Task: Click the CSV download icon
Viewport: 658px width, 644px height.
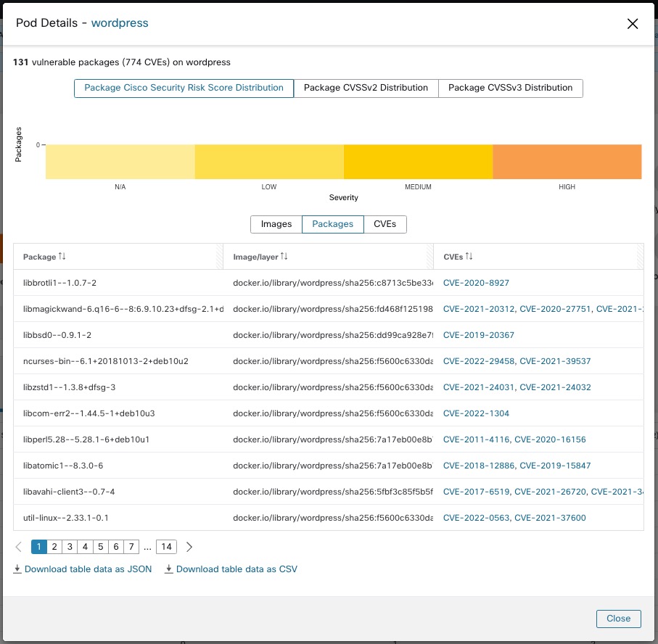Action: 169,569
